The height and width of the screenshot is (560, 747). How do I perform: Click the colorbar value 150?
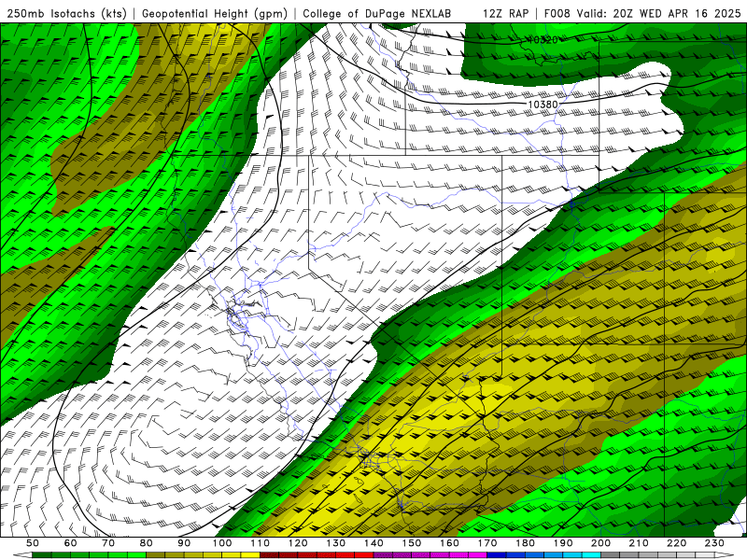click(411, 543)
